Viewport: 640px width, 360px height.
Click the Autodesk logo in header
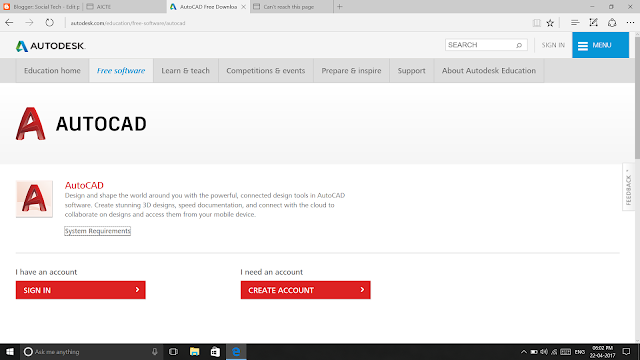[x=50, y=46]
